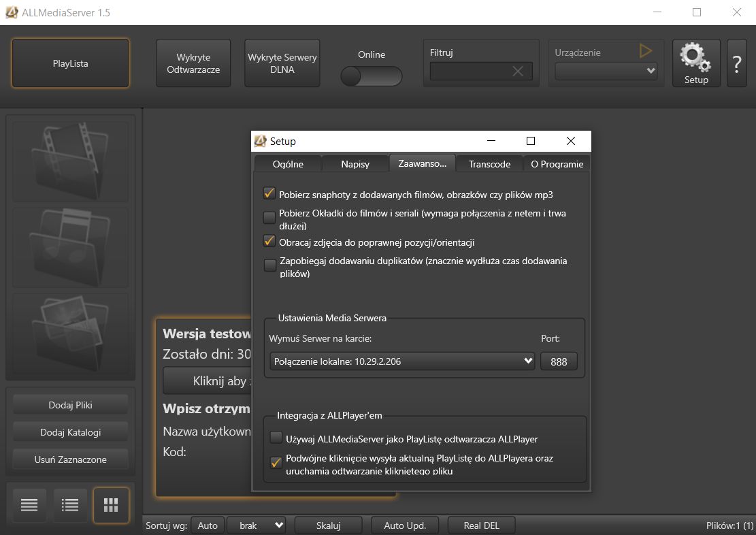756x535 pixels.
Task: Expand the Połączenie lokalne network card dropdown
Action: pyautogui.click(x=402, y=361)
